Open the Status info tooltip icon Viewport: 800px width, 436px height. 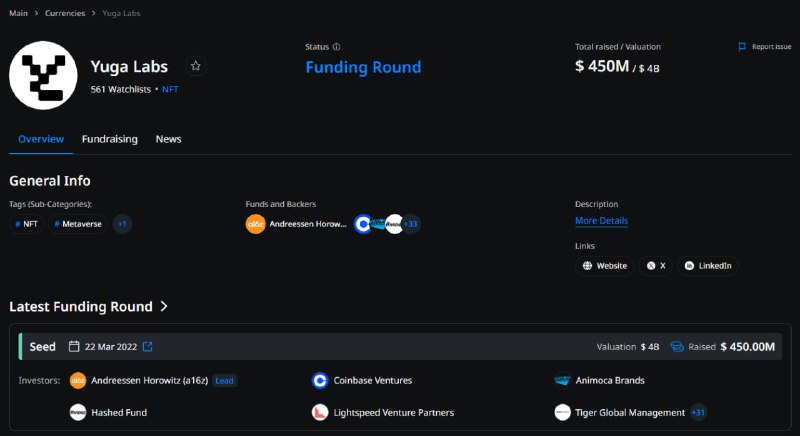(336, 46)
